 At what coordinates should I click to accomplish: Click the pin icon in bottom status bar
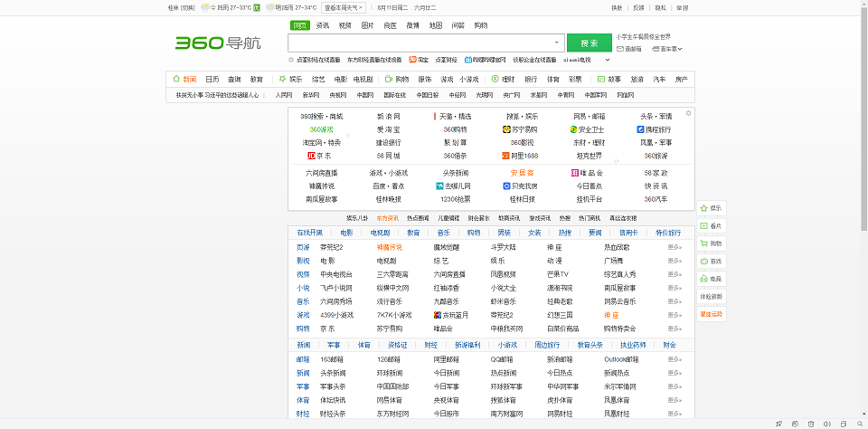[x=778, y=424]
